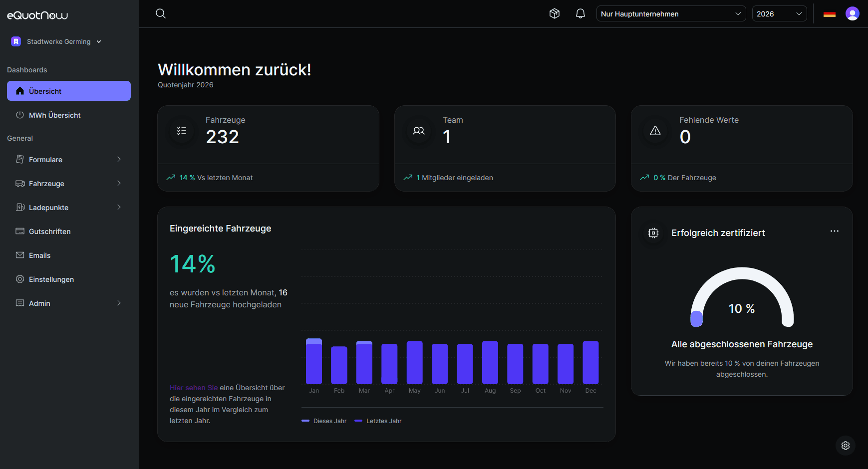
Task: Click the Jan bar in the chart
Action: [314, 361]
